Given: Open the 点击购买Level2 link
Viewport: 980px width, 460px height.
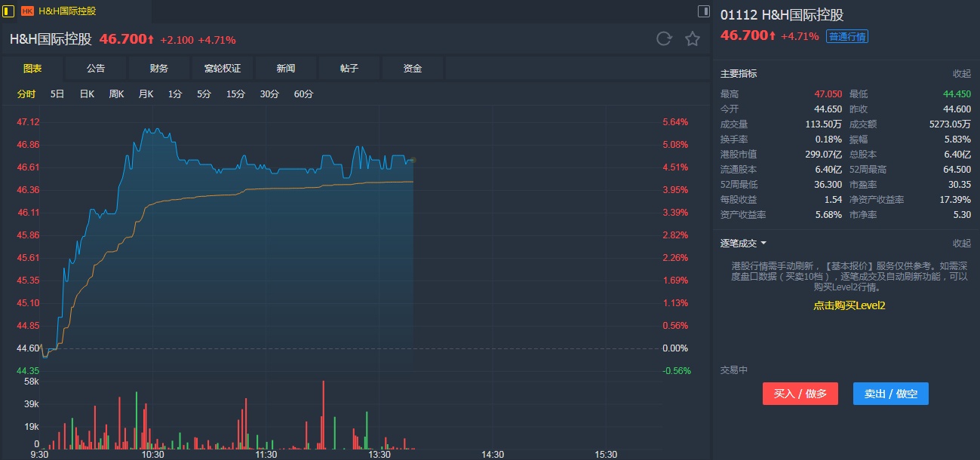Looking at the screenshot, I should (849, 305).
